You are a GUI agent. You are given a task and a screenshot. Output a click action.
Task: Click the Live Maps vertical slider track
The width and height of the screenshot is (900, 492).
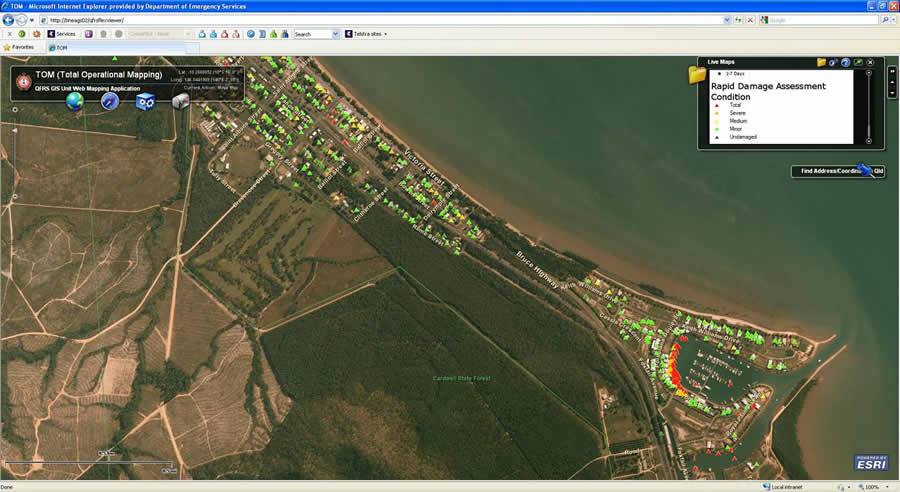click(868, 107)
